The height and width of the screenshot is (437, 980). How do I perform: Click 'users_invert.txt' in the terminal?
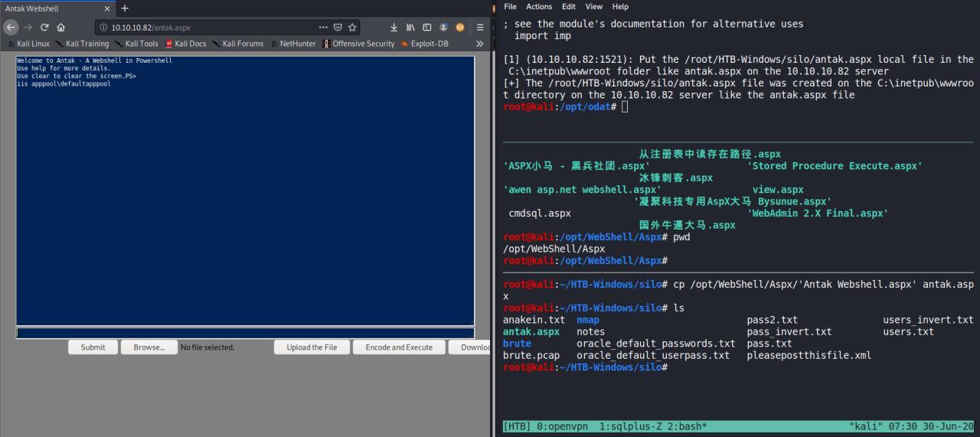[928, 320]
